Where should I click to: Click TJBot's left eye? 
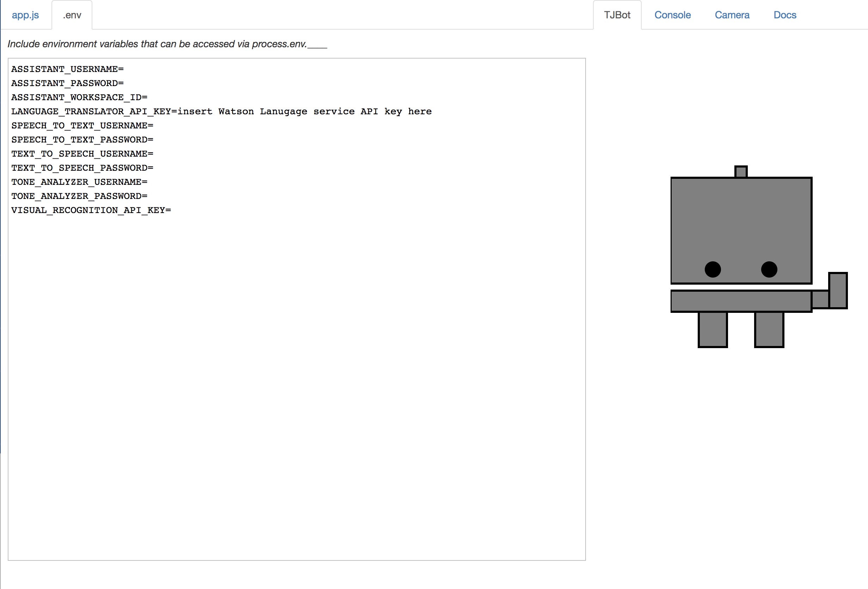[712, 269]
